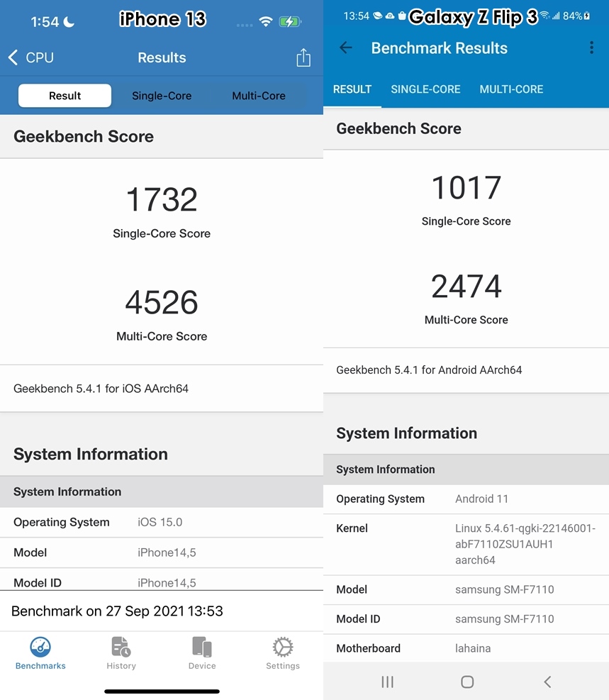The height and width of the screenshot is (700, 609).
Task: Tap the share icon in iPhone Results header
Action: [303, 58]
